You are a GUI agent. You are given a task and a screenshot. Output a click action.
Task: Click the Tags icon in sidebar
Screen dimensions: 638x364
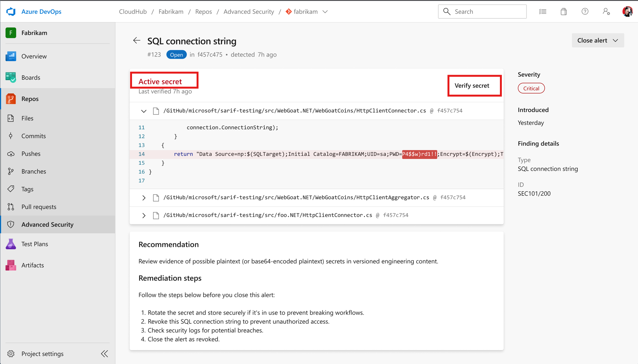pyautogui.click(x=11, y=189)
